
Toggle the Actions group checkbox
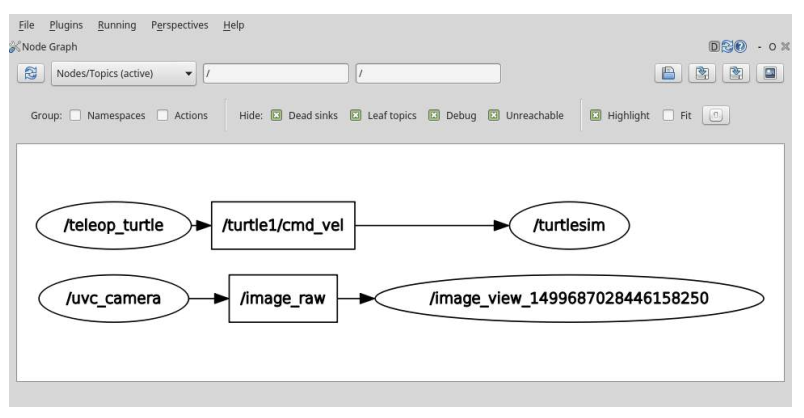pos(163,115)
